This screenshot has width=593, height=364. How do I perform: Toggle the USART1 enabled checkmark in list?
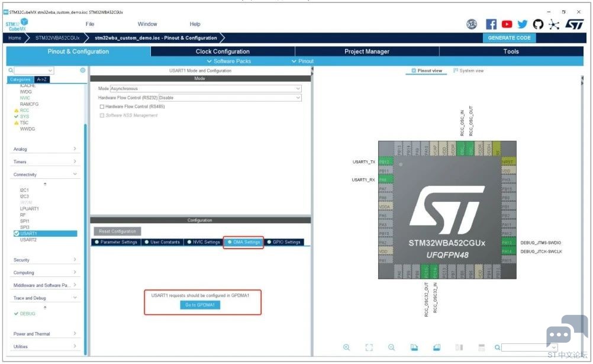click(x=16, y=233)
